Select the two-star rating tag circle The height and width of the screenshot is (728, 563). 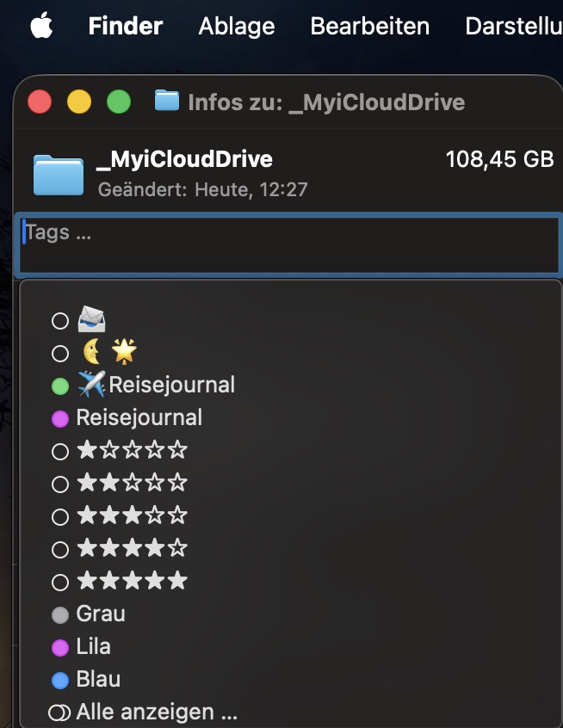(60, 484)
